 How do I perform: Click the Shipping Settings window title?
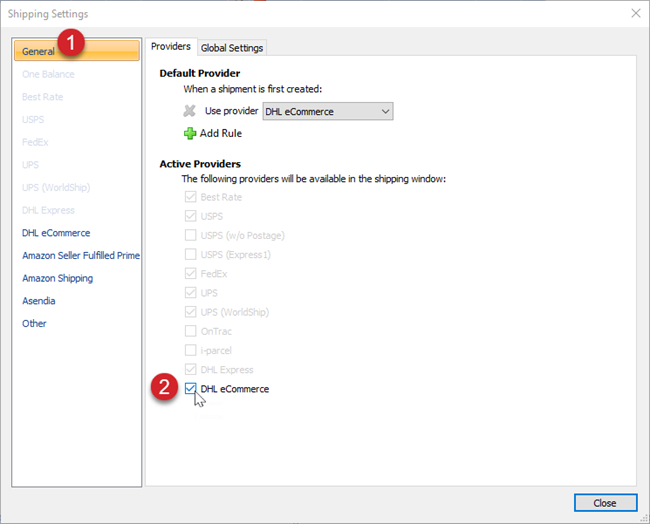48,14
